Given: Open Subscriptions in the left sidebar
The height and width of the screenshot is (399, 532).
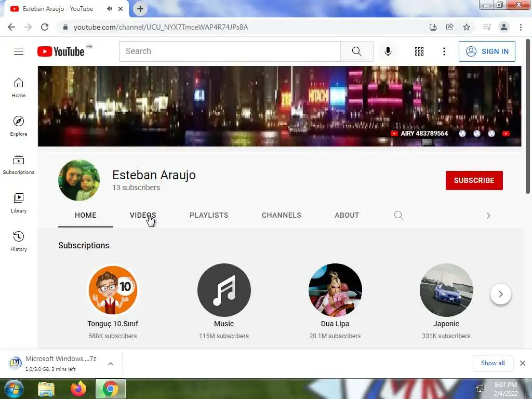Looking at the screenshot, I should (19, 165).
